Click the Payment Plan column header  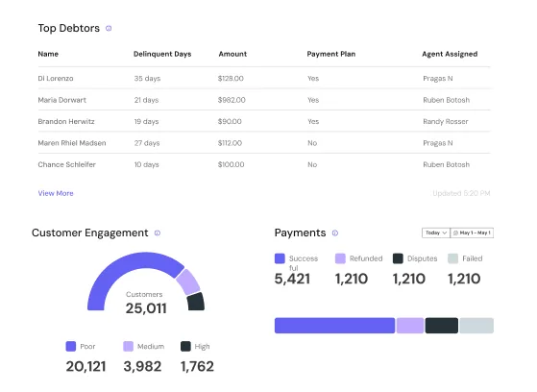[x=331, y=54]
